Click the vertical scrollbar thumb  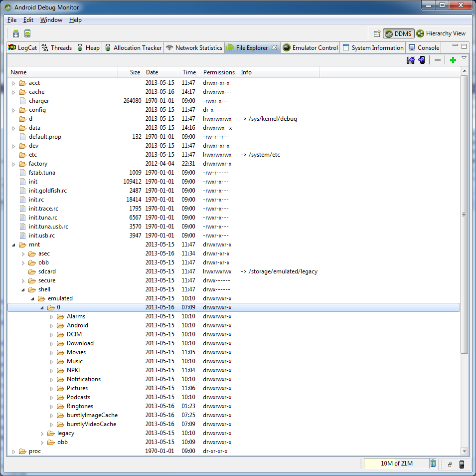tap(464, 215)
